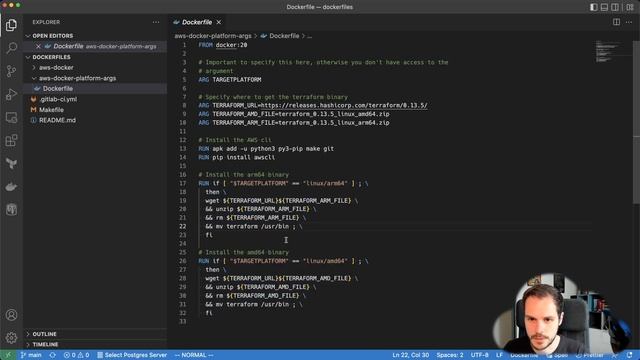Split the editor to the right
The width and height of the screenshot is (640, 360).
616,22
